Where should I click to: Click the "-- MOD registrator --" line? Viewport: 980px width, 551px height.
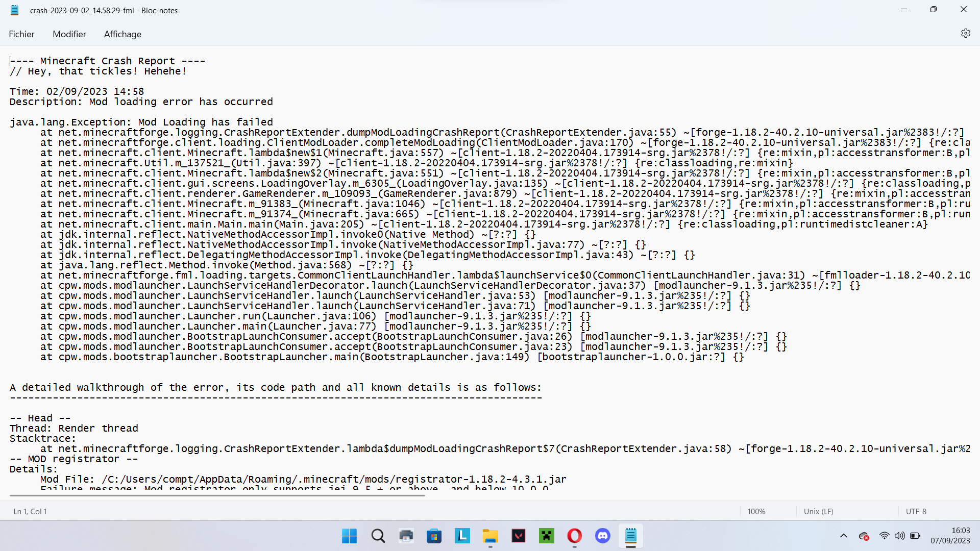coord(74,459)
